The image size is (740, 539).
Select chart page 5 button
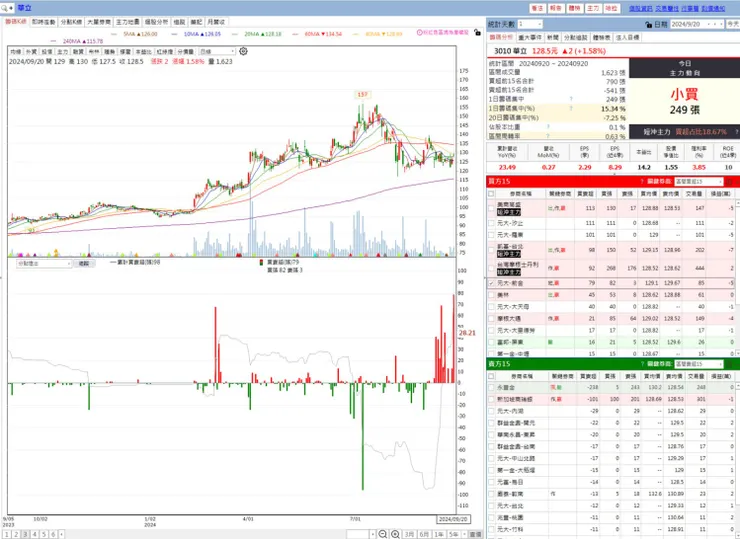click(43, 534)
